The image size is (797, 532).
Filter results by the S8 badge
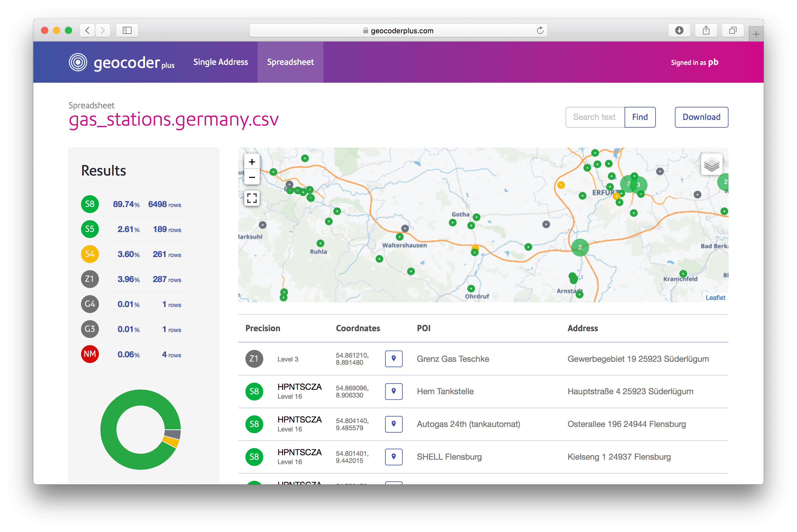90,204
